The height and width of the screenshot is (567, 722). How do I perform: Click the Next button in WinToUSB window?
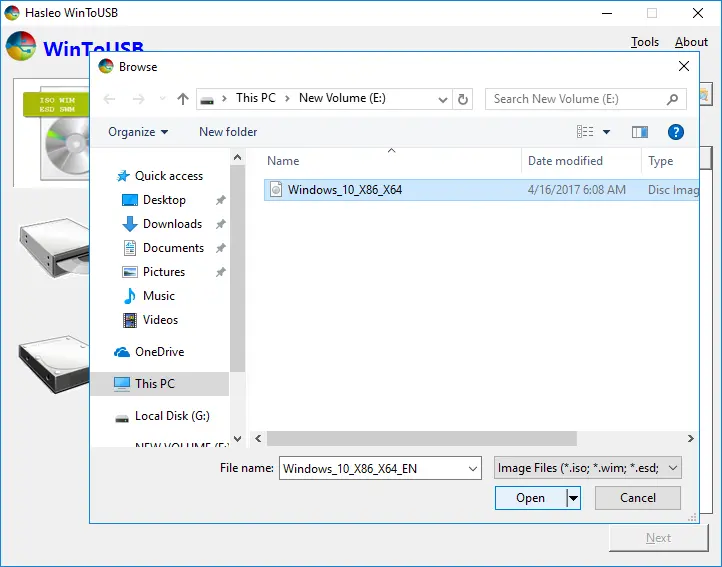(658, 538)
